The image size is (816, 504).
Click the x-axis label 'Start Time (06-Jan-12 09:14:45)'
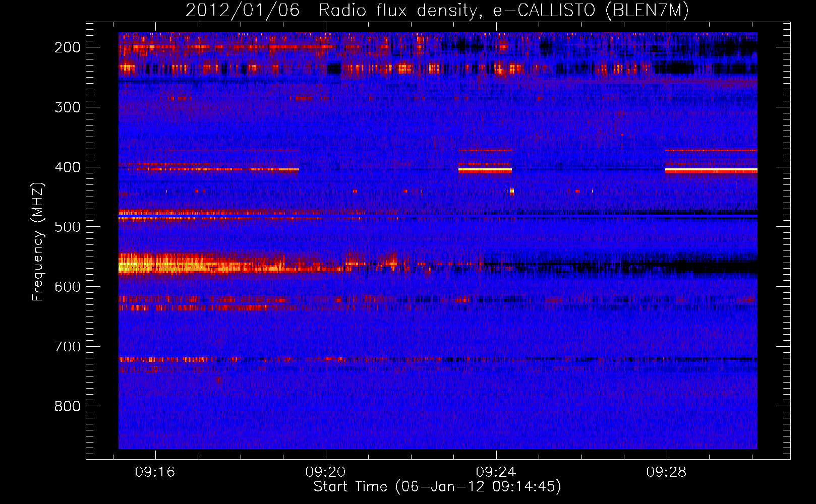tap(437, 487)
